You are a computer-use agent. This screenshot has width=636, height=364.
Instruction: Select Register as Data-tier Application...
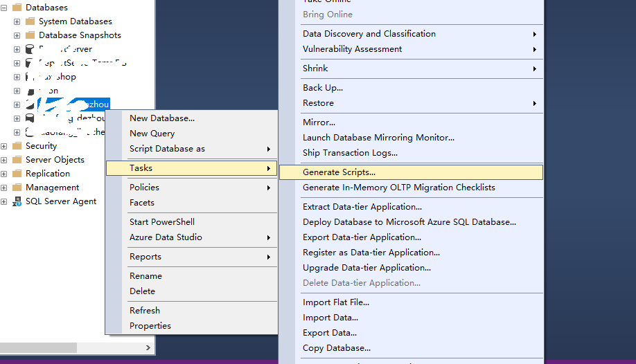pos(411,253)
